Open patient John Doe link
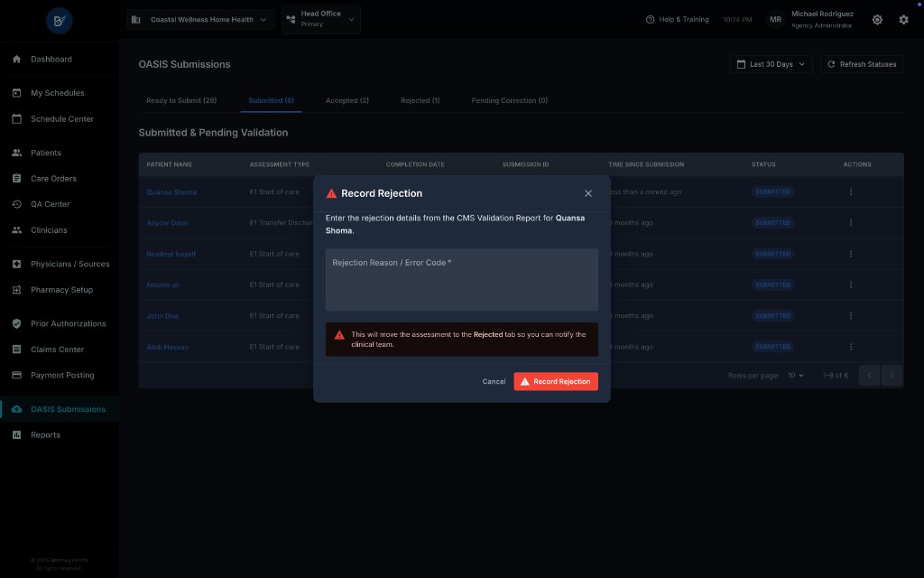Screen dimensions: 924x578 (x=162, y=316)
